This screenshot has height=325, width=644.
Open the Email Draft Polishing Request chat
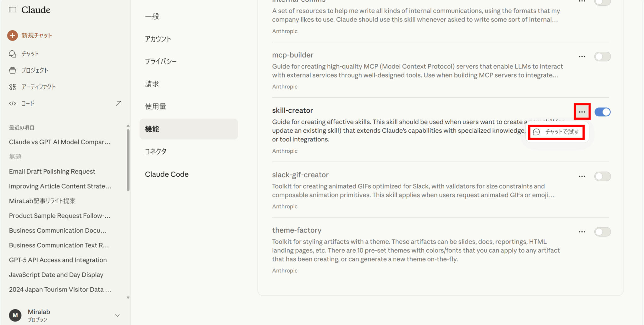click(52, 171)
